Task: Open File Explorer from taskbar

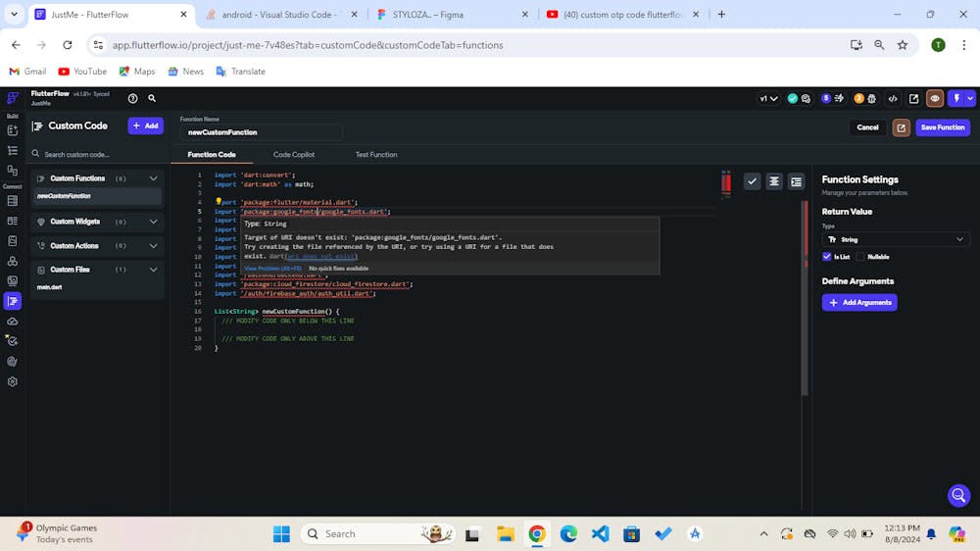Action: click(505, 533)
